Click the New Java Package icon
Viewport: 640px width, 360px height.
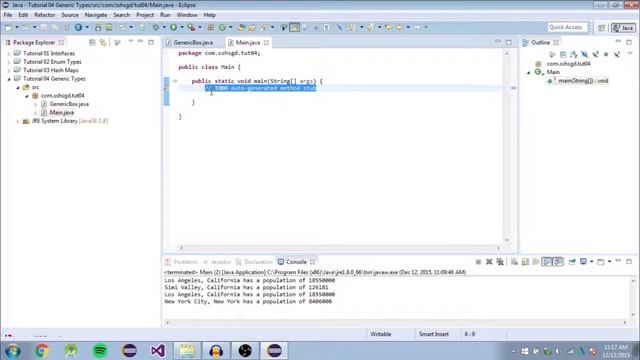211,27
